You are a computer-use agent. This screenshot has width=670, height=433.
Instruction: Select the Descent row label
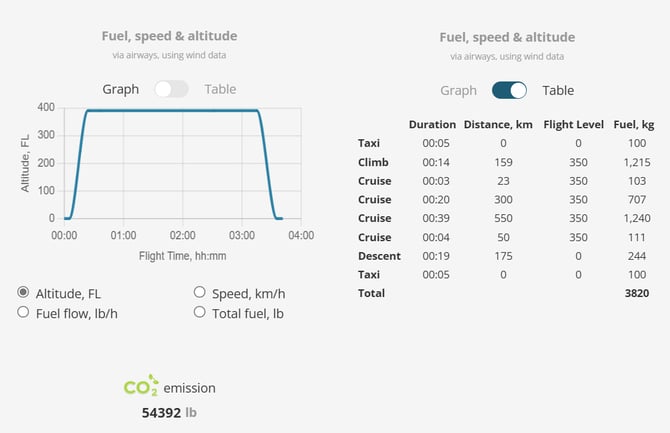click(x=379, y=256)
